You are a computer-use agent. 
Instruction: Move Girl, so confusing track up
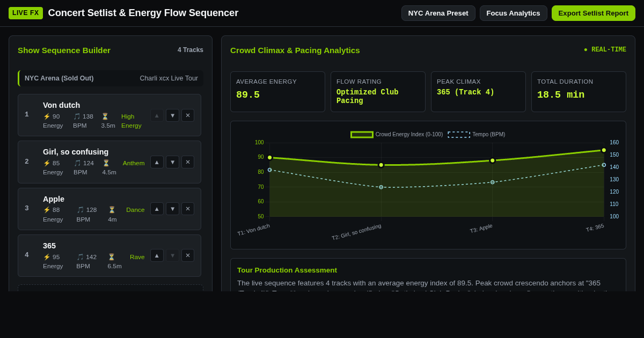pos(157,162)
